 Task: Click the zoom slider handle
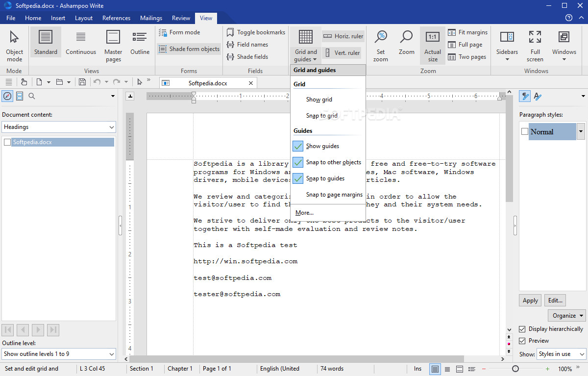(x=515, y=369)
